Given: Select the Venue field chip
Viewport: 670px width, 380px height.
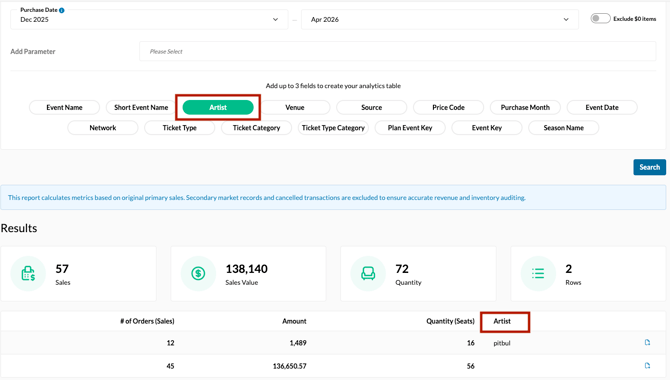Looking at the screenshot, I should tap(295, 107).
